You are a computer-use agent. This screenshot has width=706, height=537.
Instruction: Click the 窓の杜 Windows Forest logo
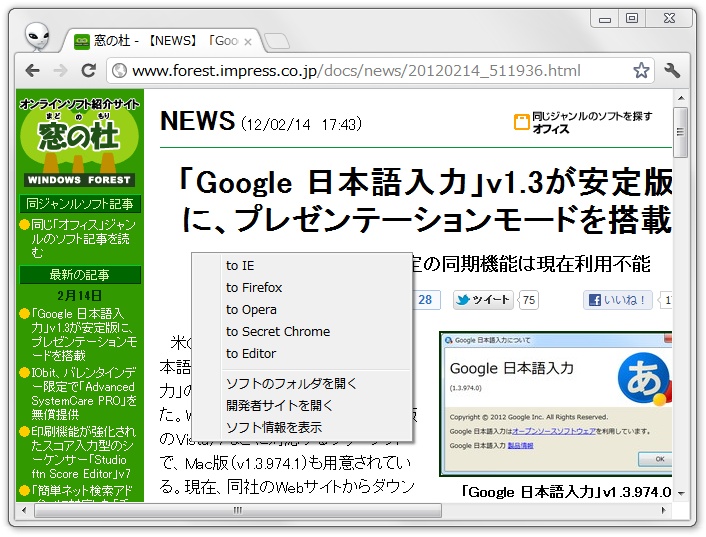79,143
